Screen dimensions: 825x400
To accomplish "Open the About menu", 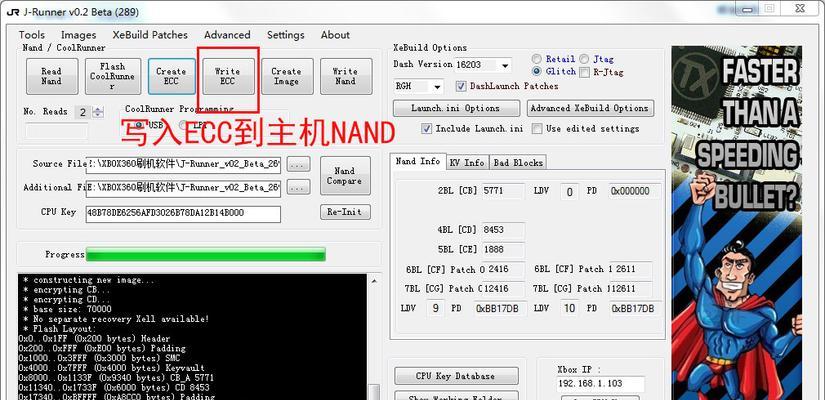I will 335,35.
